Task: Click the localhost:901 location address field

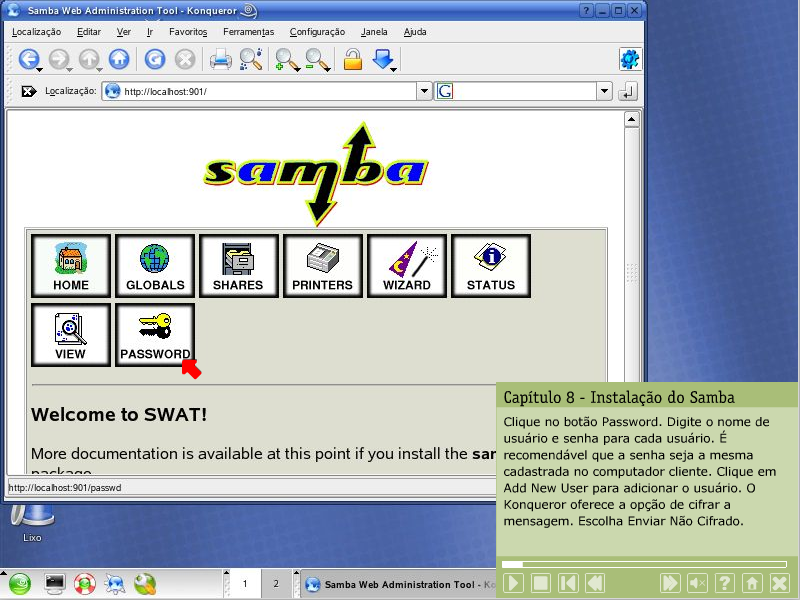Action: [268, 91]
